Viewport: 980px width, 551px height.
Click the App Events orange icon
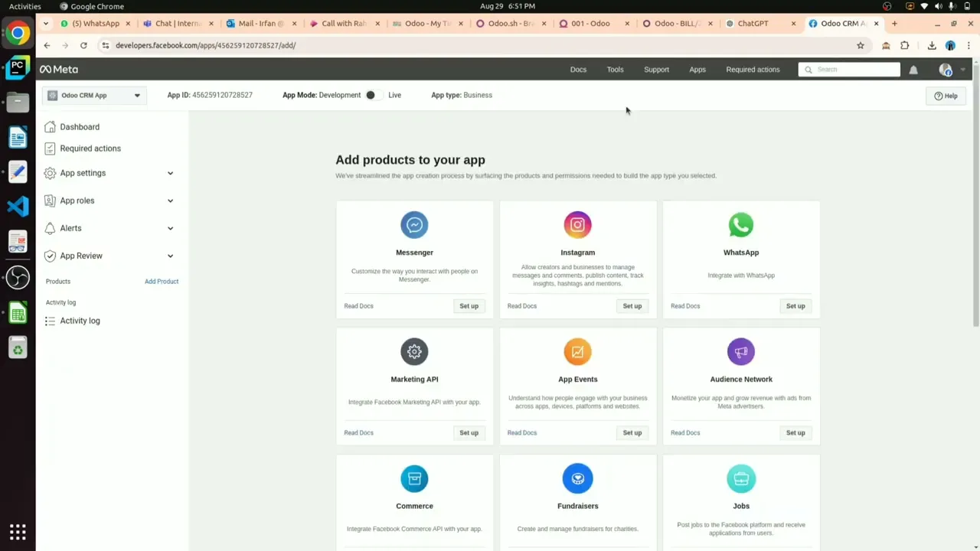[x=577, y=352]
